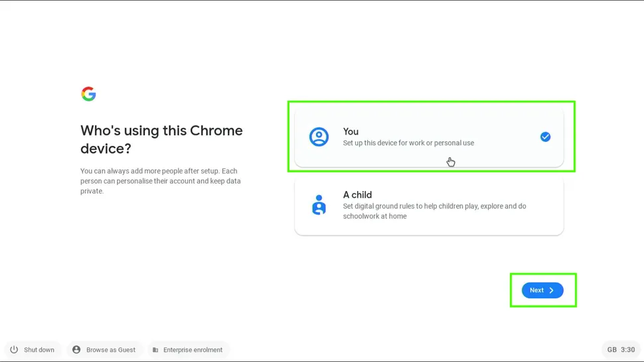
Task: Click the chevron arrow inside the Next button
Action: pos(552,290)
